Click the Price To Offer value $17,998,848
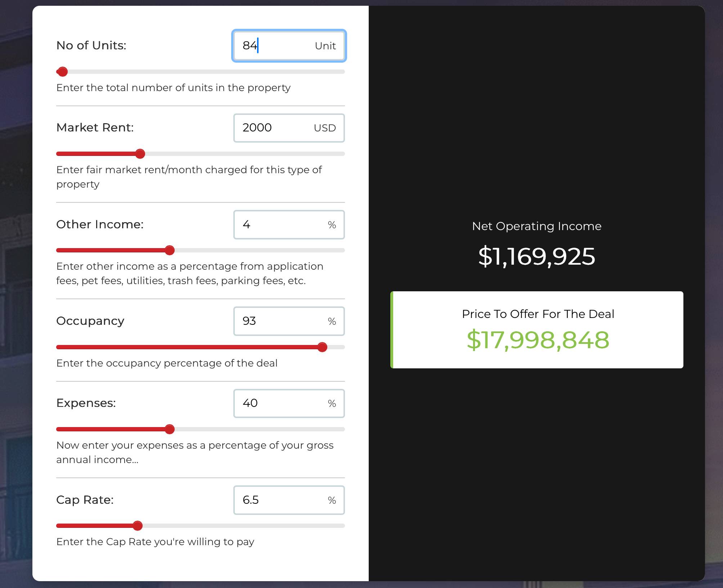The width and height of the screenshot is (723, 588). pos(538,340)
